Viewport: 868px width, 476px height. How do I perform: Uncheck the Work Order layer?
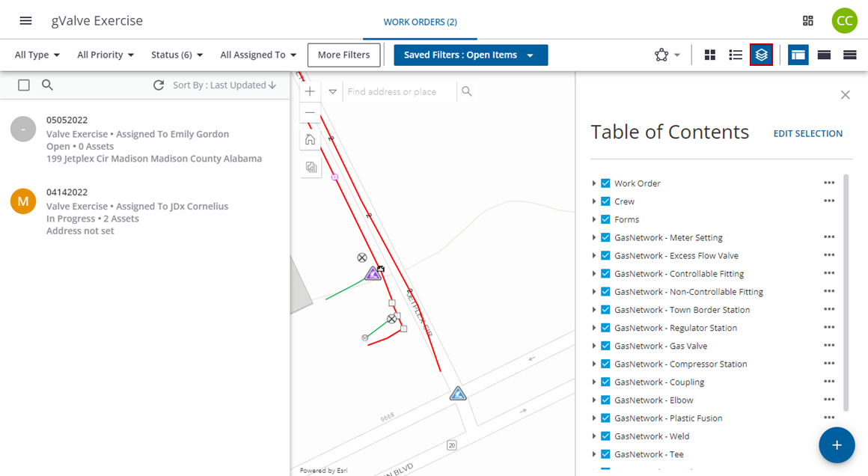(x=605, y=183)
